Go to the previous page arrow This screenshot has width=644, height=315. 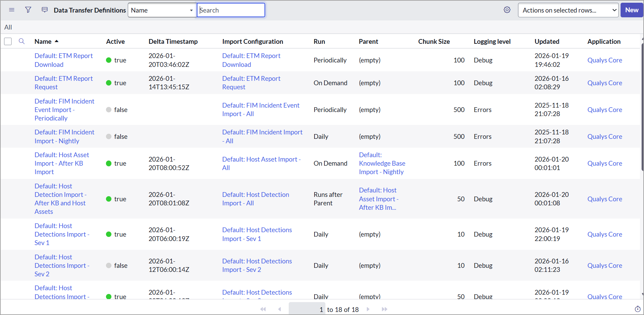click(280, 309)
